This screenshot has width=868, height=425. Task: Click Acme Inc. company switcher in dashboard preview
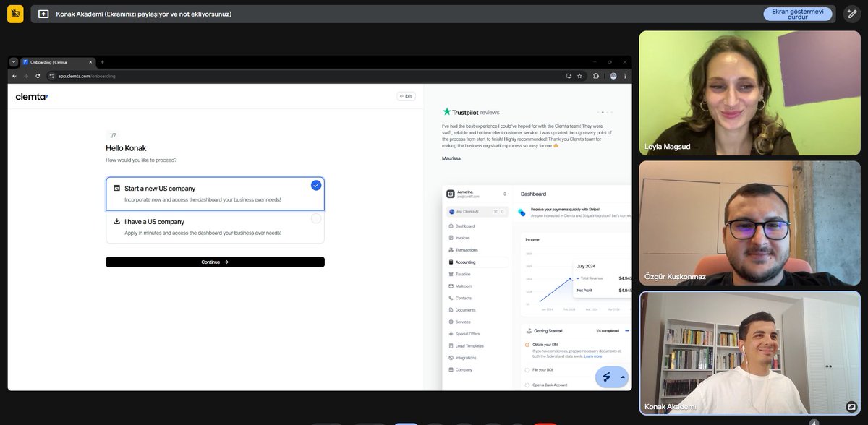click(477, 194)
